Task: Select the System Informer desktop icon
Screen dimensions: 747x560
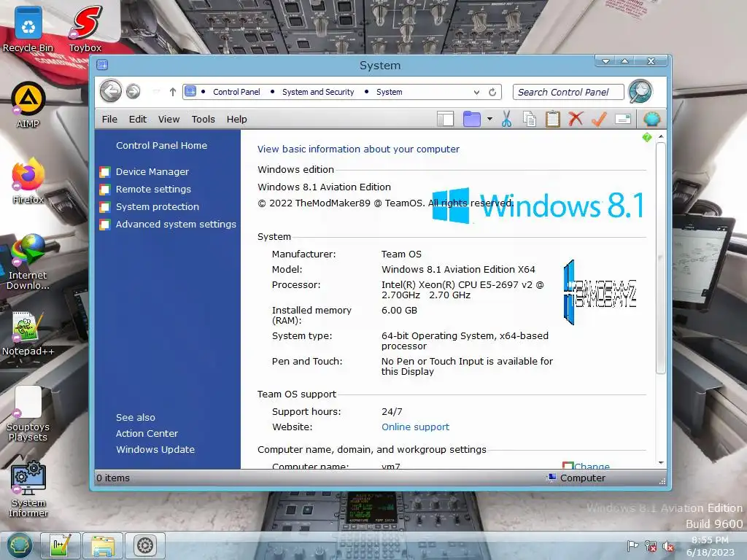Action: click(x=28, y=489)
